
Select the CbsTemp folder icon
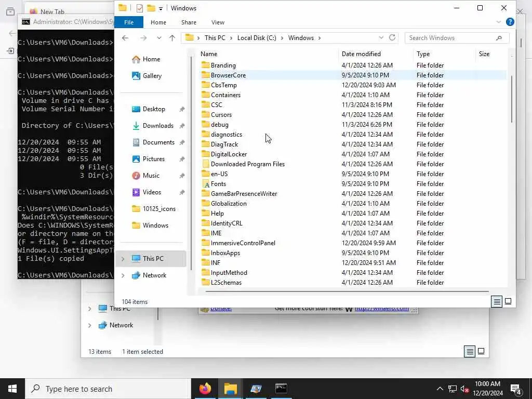(x=206, y=85)
